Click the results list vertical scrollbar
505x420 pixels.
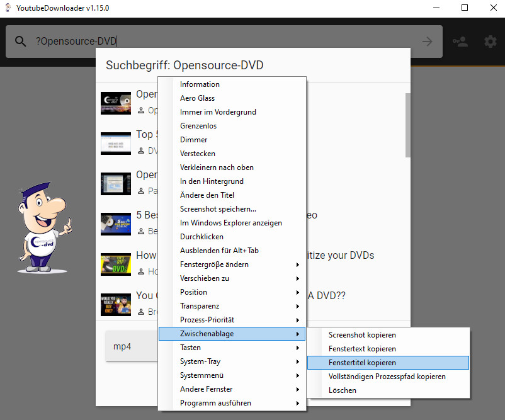pos(407,125)
